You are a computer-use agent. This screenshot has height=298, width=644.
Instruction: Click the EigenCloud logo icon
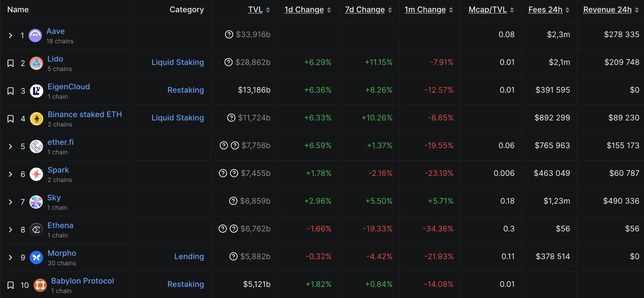[36, 91]
